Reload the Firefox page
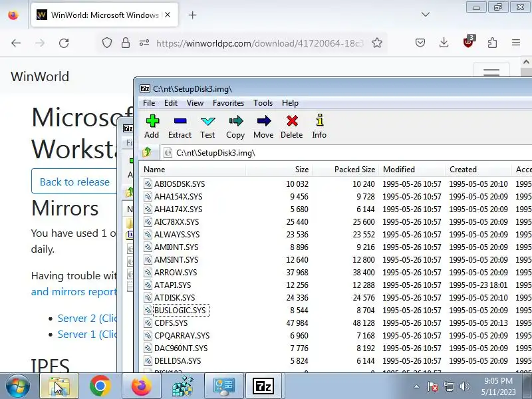The width and height of the screenshot is (532, 399). click(x=64, y=43)
